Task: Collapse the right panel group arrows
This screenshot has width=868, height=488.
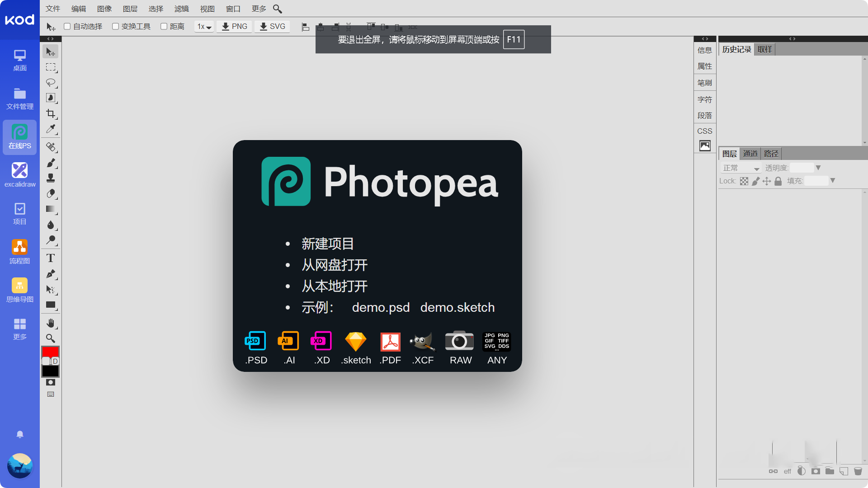Action: click(x=792, y=39)
